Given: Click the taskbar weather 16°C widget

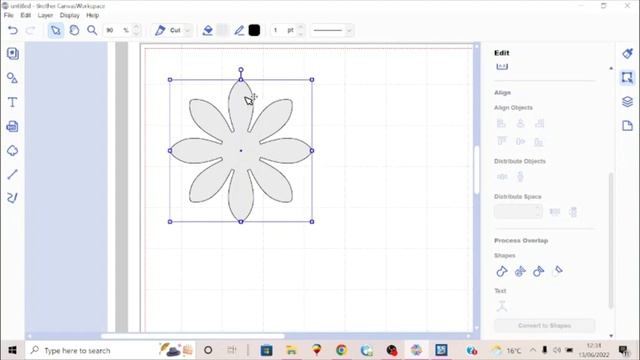Looking at the screenshot, I should pos(507,350).
